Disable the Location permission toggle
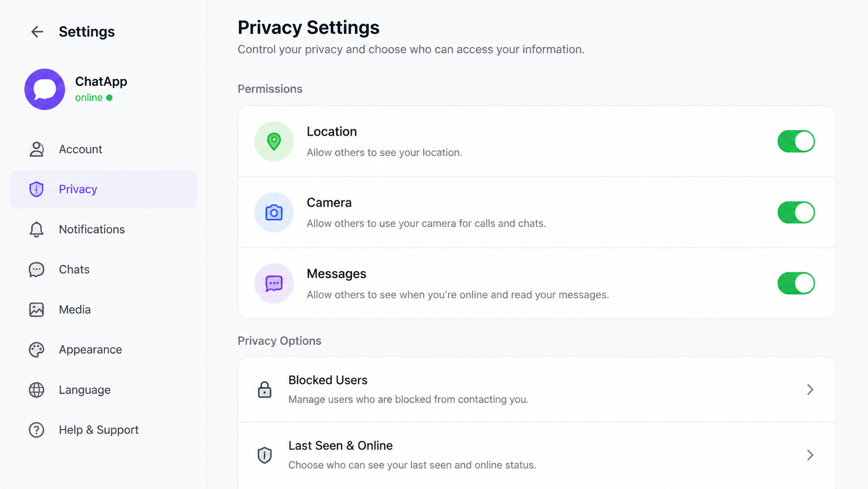 796,141
